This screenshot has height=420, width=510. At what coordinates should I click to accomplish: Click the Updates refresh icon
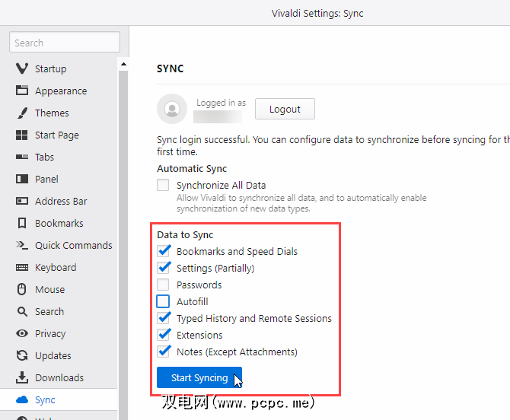(x=22, y=355)
